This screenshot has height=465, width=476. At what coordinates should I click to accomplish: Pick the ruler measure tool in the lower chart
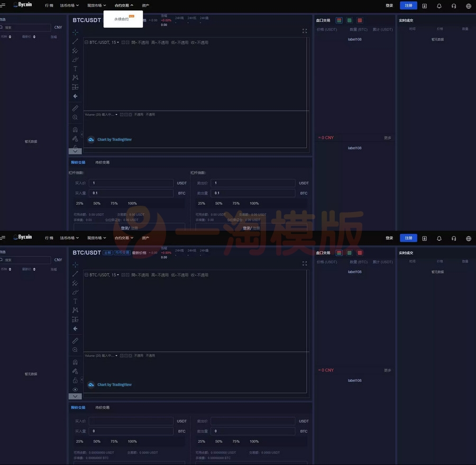pyautogui.click(x=75, y=341)
